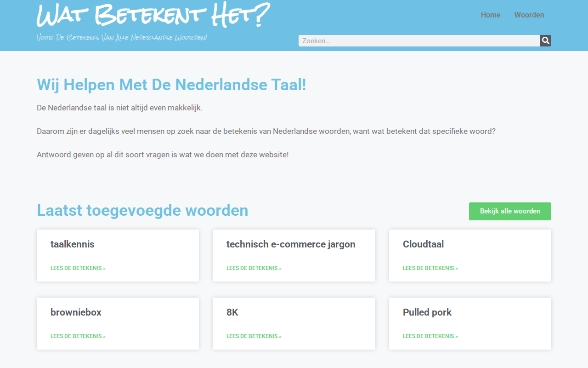This screenshot has width=588, height=368.
Task: Open the browniebox card title
Action: [x=76, y=312]
